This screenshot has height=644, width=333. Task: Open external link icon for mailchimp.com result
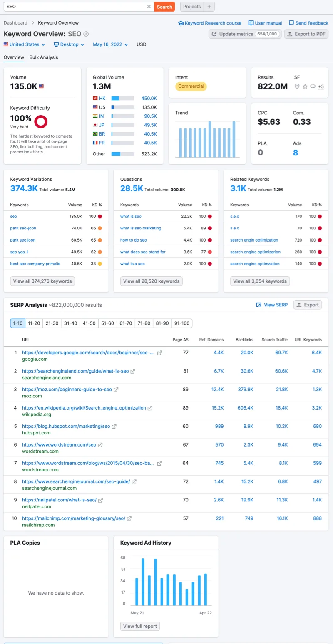[x=129, y=518]
